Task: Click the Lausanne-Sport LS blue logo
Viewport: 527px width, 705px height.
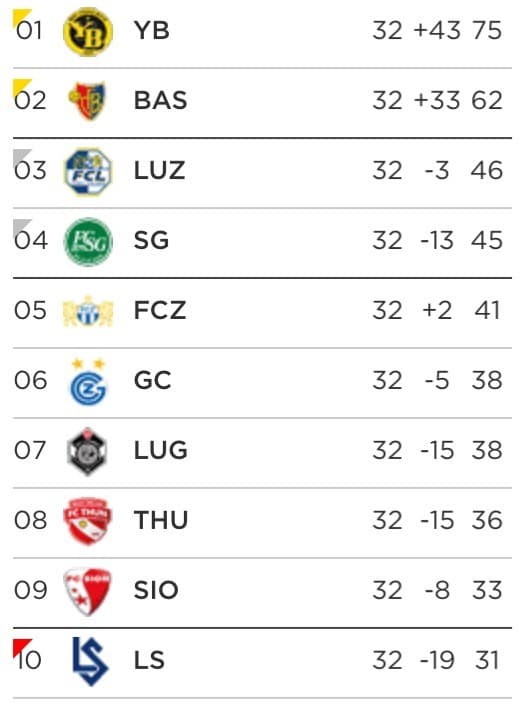Action: 90,661
